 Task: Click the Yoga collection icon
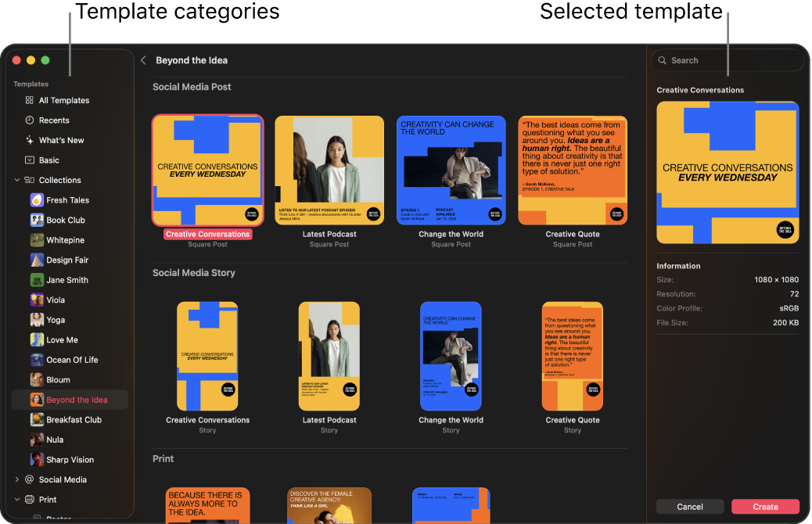(x=37, y=319)
